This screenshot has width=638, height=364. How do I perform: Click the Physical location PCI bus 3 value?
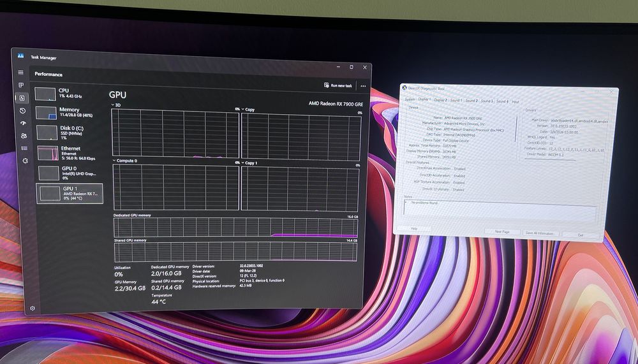tap(262, 280)
